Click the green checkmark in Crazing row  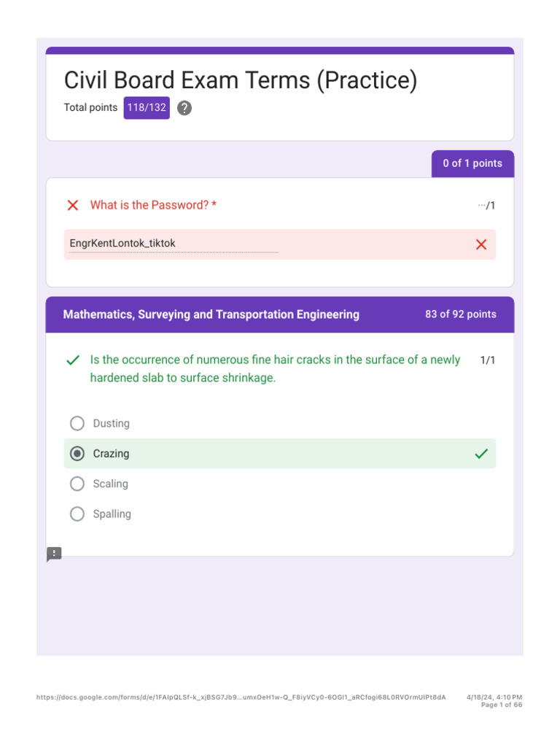click(x=481, y=454)
